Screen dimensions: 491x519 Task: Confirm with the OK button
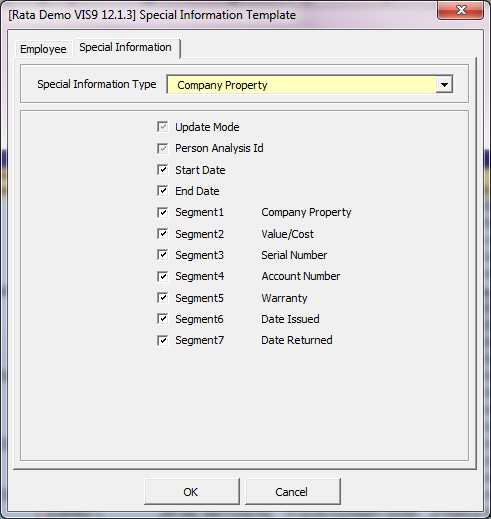click(x=192, y=491)
